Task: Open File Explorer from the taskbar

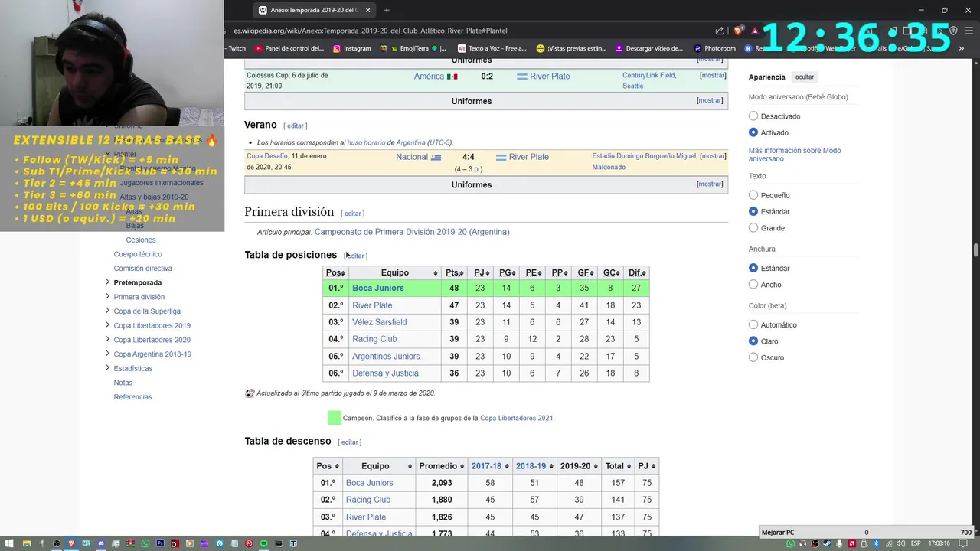Action: 27,543
